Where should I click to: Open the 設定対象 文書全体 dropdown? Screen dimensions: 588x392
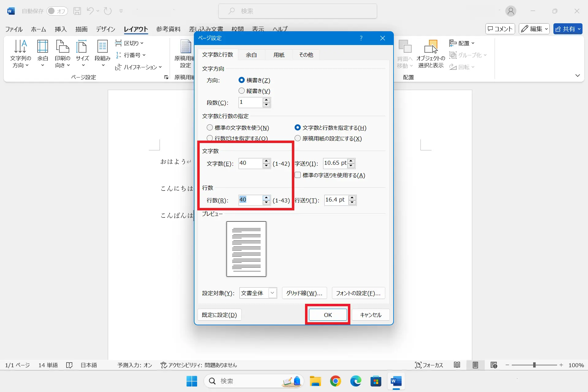pyautogui.click(x=258, y=293)
